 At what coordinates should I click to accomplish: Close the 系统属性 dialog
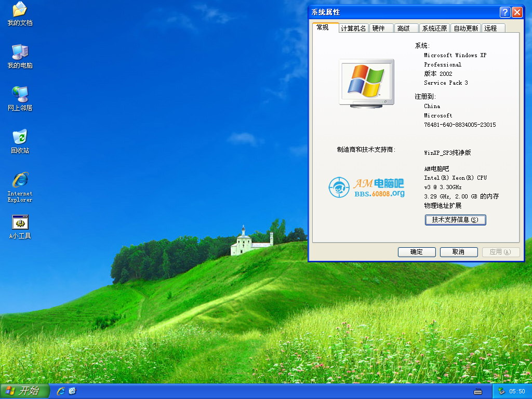tap(517, 12)
